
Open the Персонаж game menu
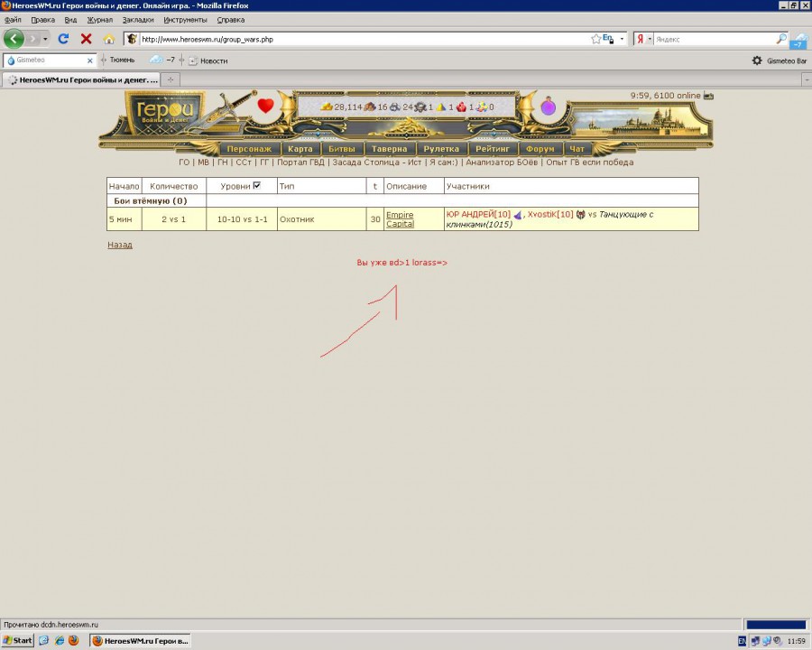(x=249, y=149)
